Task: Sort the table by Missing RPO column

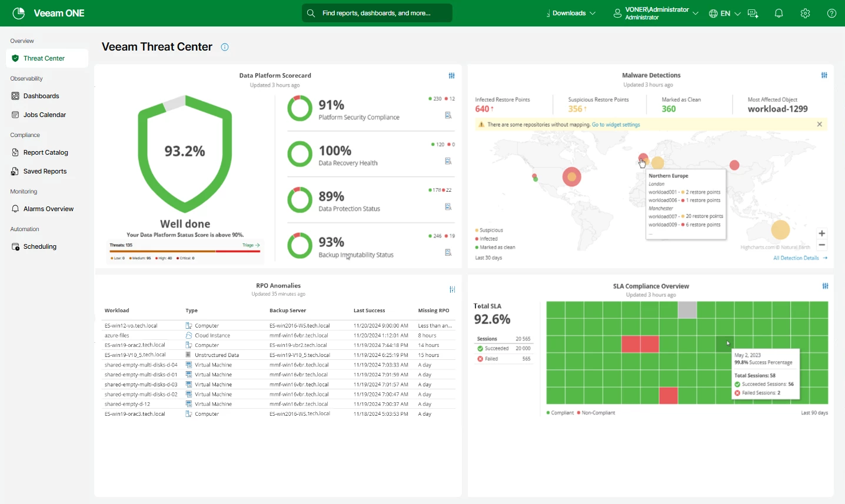Action: 434,311
